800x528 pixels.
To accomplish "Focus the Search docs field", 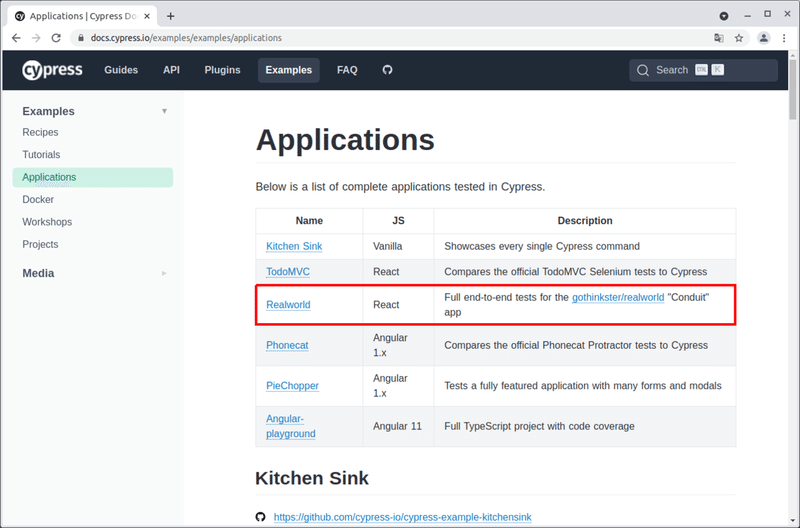I will [703, 70].
